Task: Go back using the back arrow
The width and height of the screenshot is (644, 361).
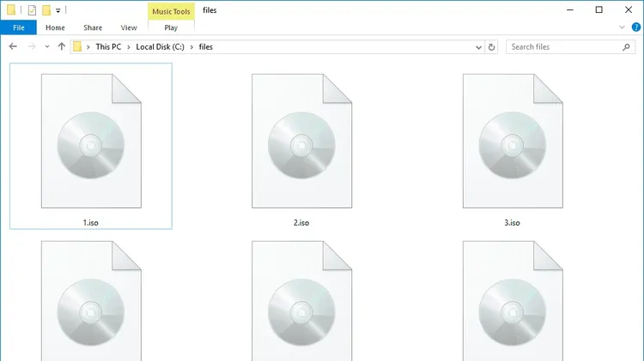Action: pos(13,47)
